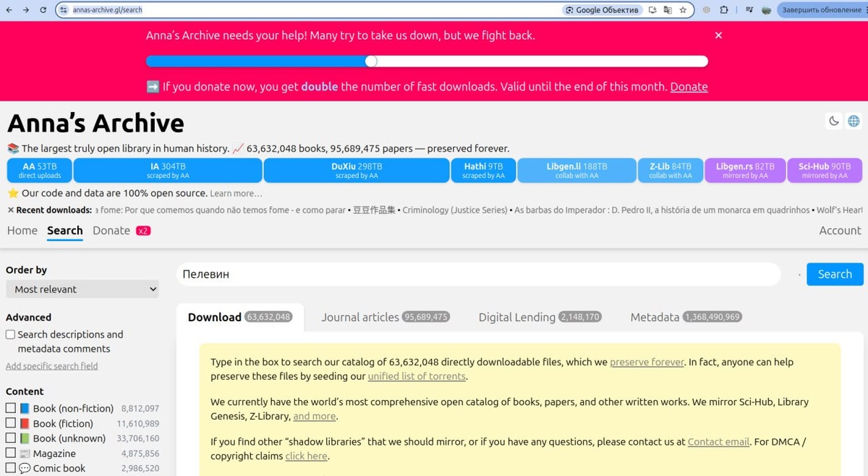
Task: Go to the Home nav item
Action: click(x=22, y=231)
